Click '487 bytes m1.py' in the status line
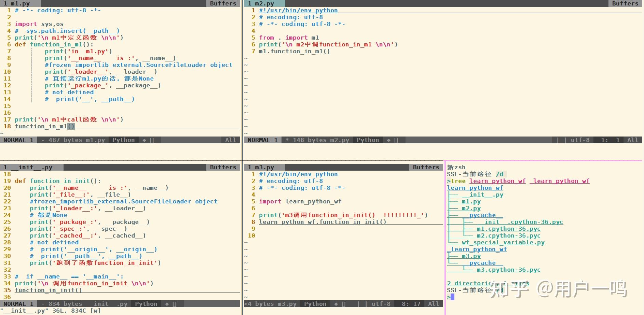Image resolution: width=644 pixels, height=315 pixels. click(x=77, y=140)
